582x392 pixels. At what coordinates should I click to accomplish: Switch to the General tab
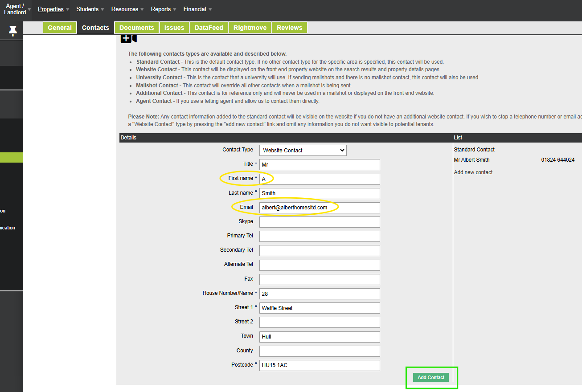pyautogui.click(x=60, y=28)
